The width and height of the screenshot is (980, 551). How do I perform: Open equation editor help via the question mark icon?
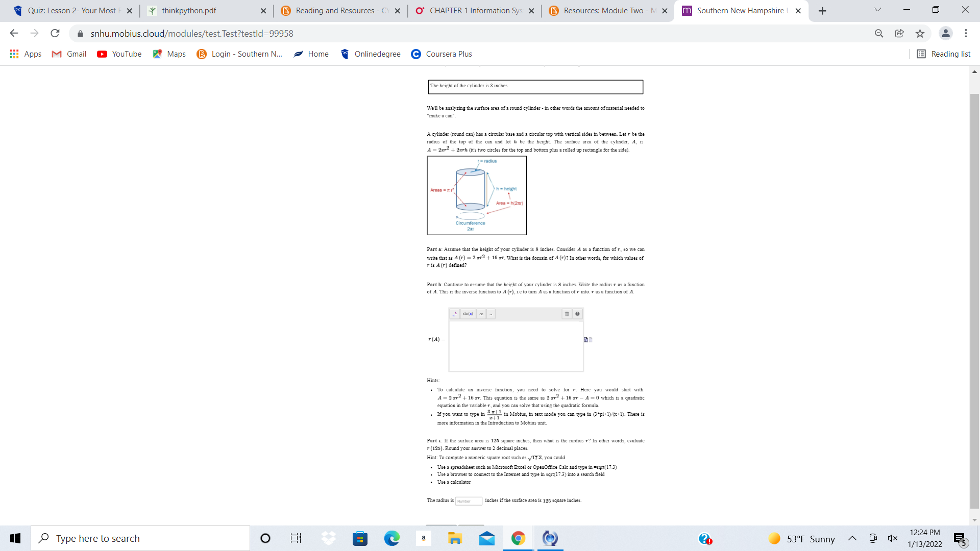point(577,314)
